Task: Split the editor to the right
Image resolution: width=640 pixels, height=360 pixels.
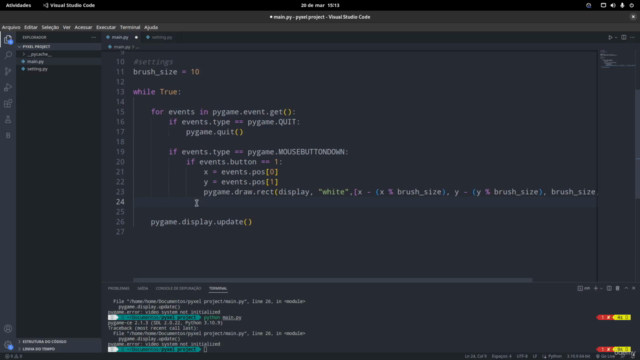Action: 624,37
